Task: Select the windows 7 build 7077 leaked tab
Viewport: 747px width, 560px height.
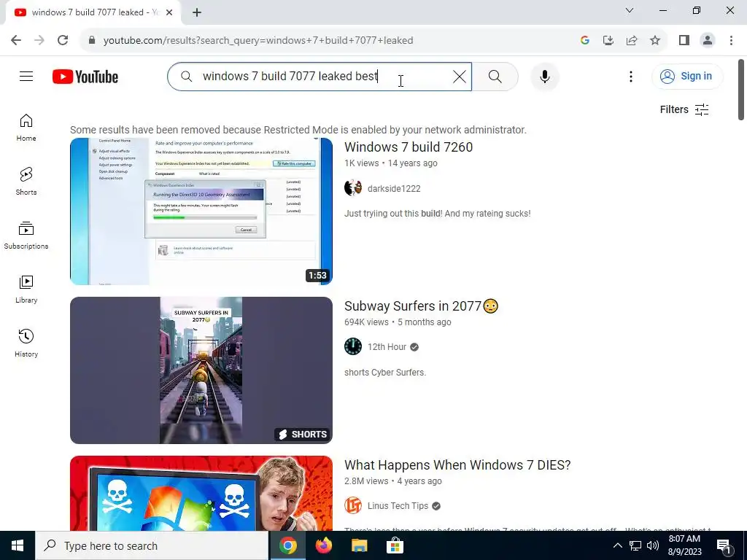Action: 93,12
